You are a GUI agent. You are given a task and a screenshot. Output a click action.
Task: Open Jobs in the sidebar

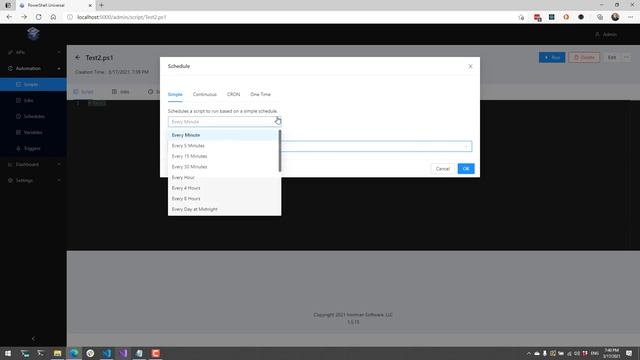pyautogui.click(x=33, y=100)
